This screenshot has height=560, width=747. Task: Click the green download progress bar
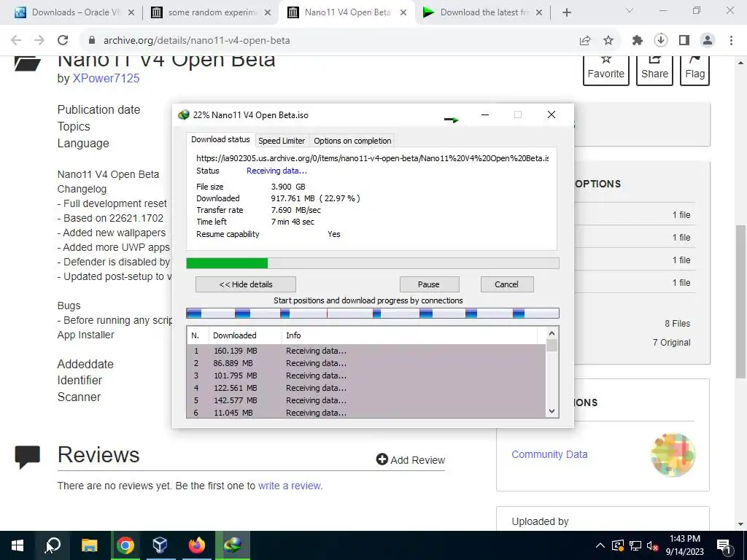pos(373,263)
